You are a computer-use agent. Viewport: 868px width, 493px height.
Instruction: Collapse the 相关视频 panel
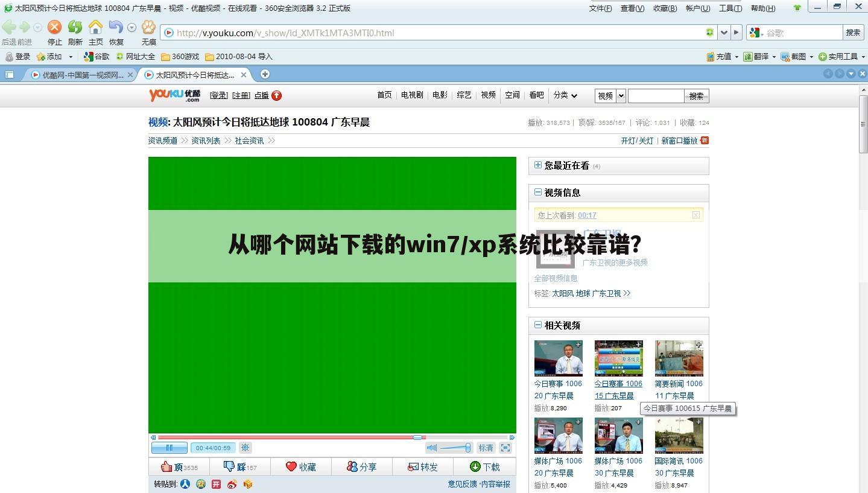[537, 325]
